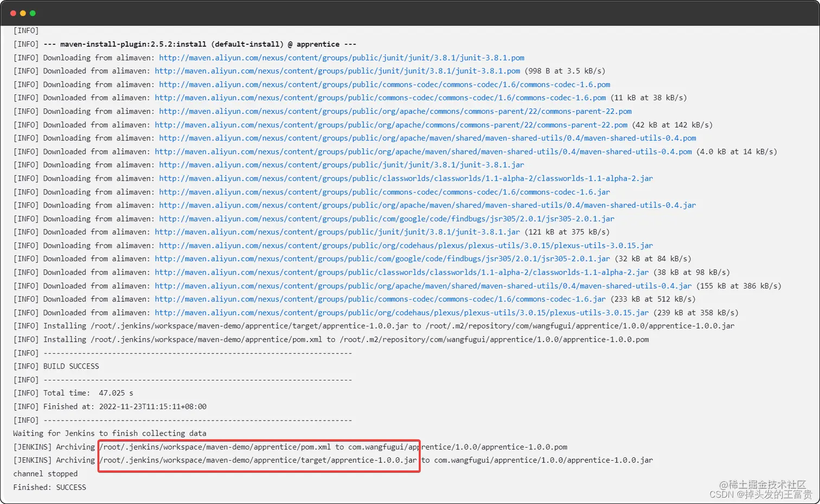
Task: Follow the Downloading maven-shared-utils-0.4.jar URL
Action: [427, 205]
